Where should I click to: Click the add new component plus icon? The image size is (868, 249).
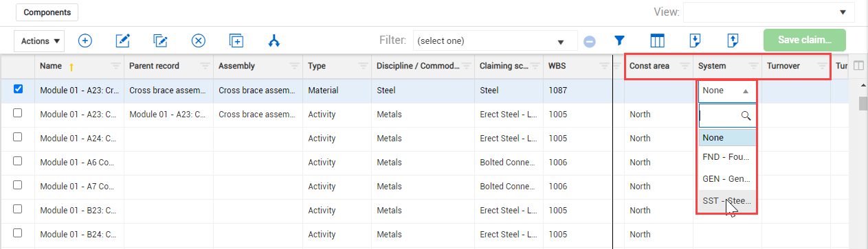pyautogui.click(x=85, y=40)
